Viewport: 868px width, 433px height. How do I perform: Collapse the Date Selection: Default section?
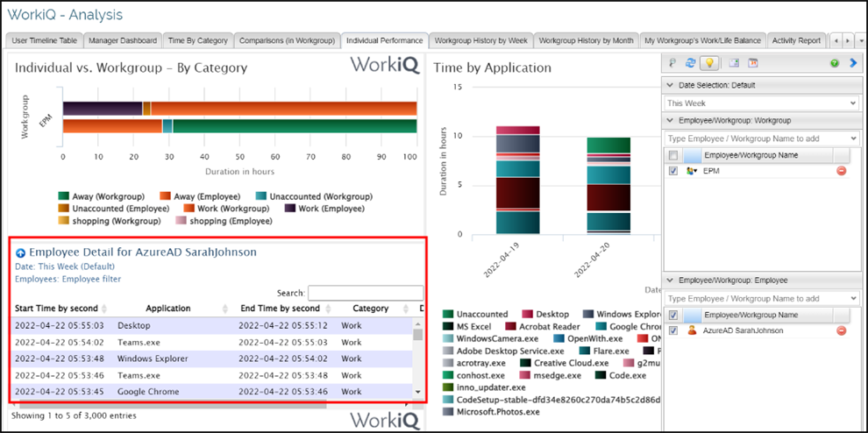[x=671, y=85]
